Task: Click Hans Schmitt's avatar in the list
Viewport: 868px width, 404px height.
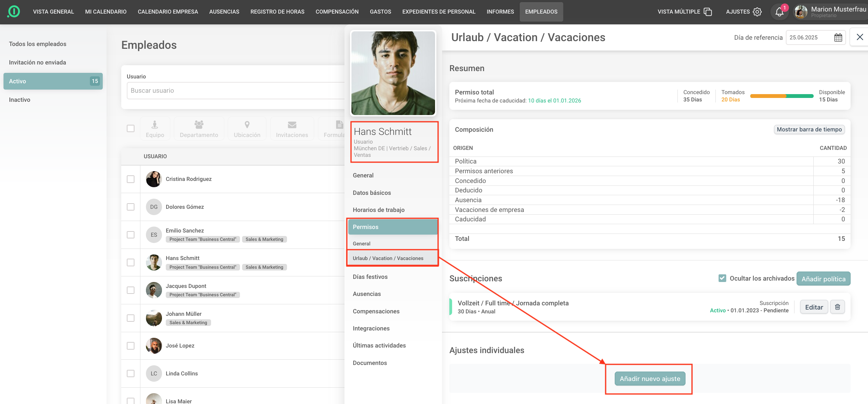Action: click(x=154, y=262)
